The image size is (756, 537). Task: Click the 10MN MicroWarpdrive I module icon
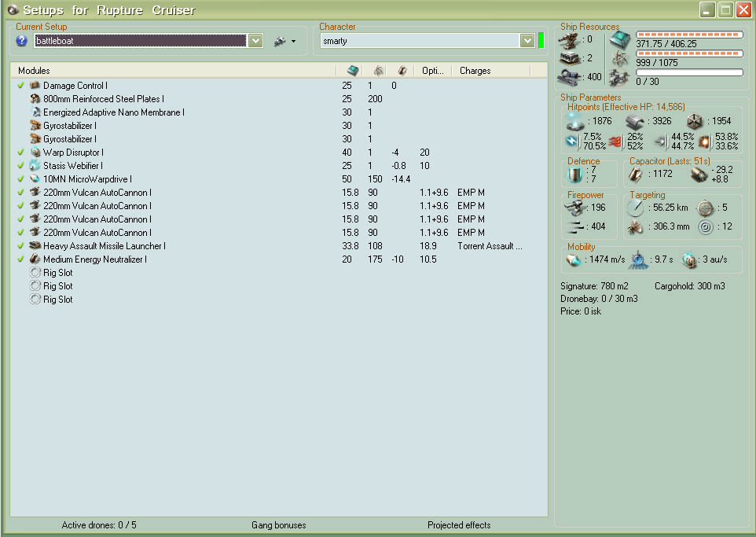click(x=35, y=179)
